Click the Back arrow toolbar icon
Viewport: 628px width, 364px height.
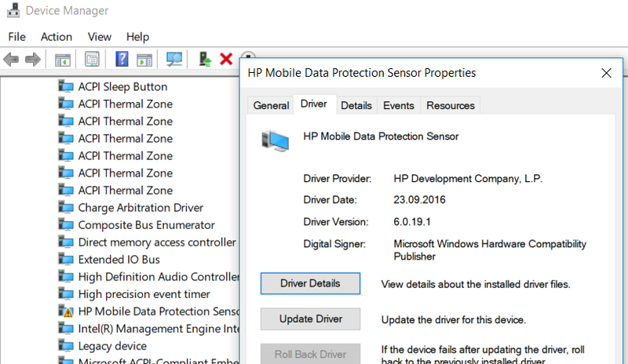coord(11,60)
